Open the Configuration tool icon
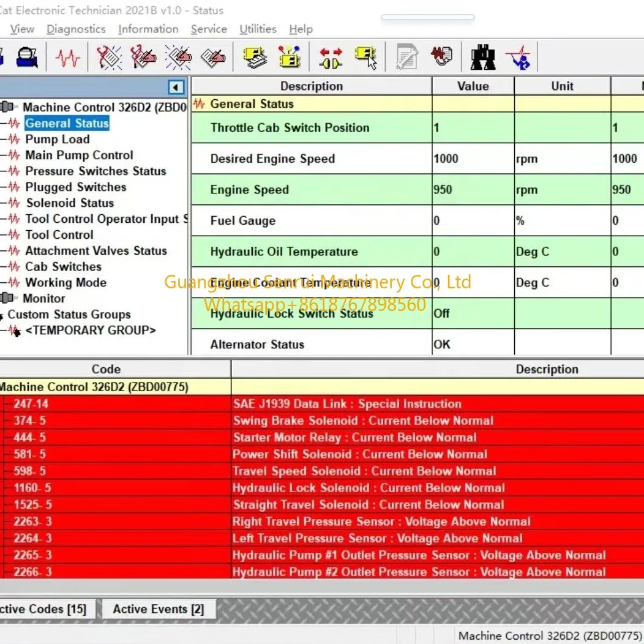 point(255,57)
